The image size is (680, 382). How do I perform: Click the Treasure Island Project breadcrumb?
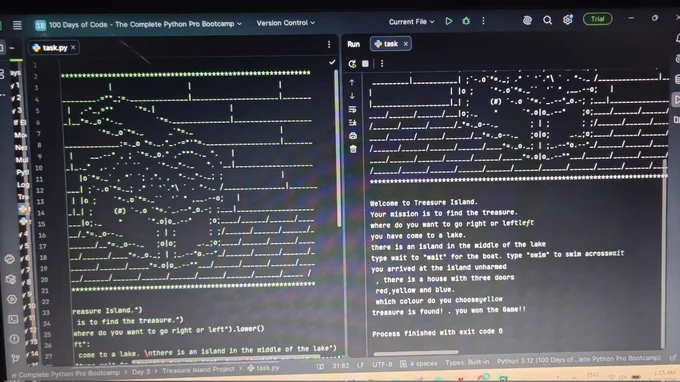[x=198, y=370]
